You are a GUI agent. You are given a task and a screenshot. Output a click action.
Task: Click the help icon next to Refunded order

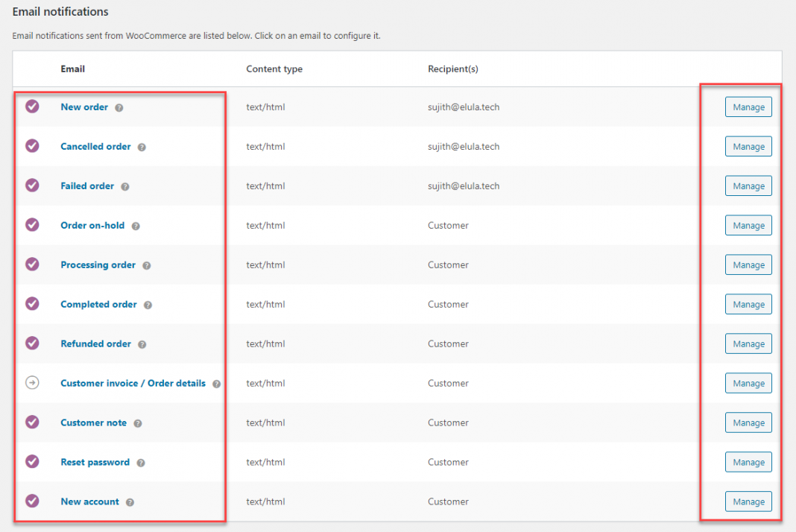[x=140, y=343]
